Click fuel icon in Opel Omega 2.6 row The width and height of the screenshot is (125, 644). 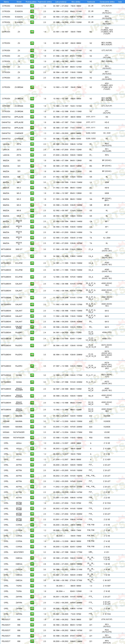32,564
